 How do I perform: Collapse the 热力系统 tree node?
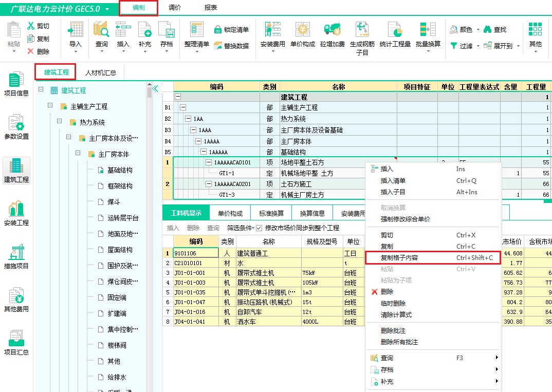60,122
